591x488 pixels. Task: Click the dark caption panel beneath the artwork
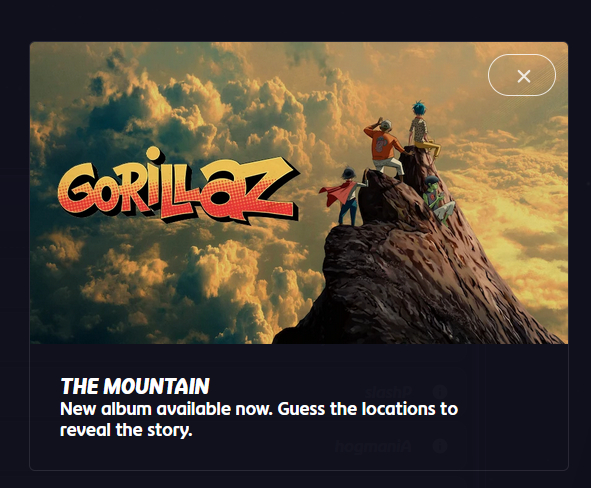click(299, 407)
